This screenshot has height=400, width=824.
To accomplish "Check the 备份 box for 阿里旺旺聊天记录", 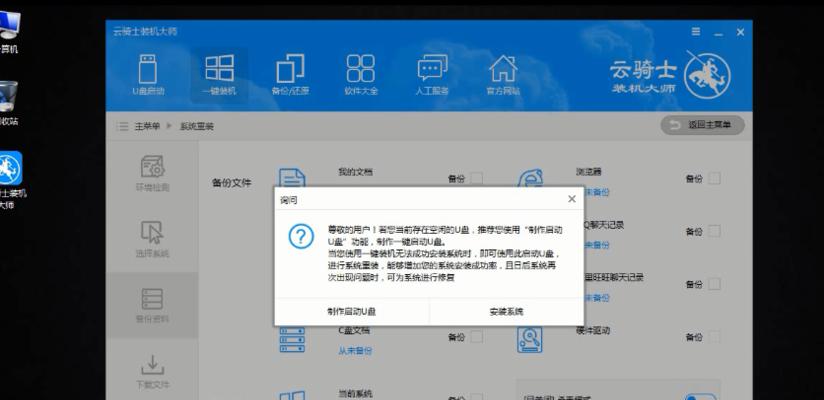I will 714,284.
